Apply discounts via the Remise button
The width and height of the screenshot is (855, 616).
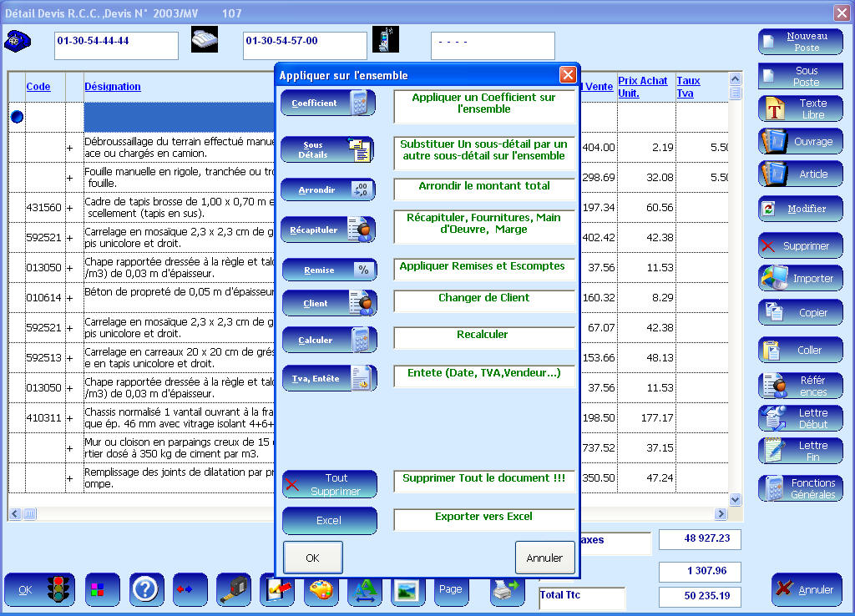(328, 270)
